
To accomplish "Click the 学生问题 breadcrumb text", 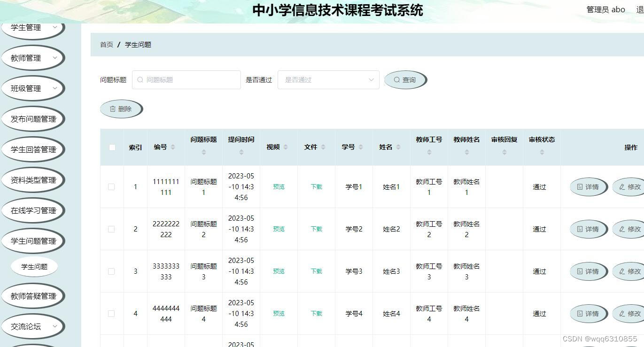I will 138,45.
